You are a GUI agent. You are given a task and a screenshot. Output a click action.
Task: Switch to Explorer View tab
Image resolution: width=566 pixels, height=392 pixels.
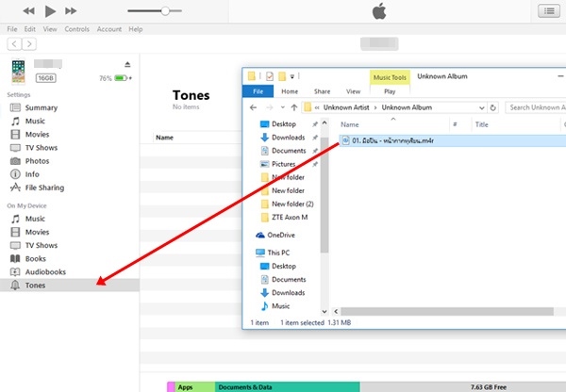[353, 91]
